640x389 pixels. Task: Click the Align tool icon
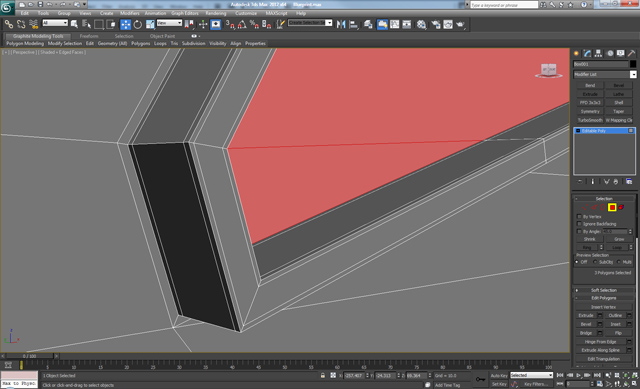[353, 24]
